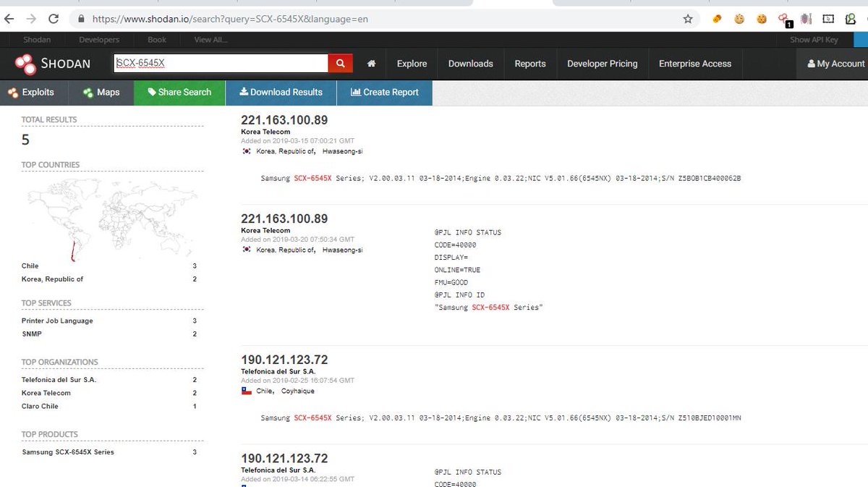
Task: Click Hwaseong-si in first result
Action: click(x=343, y=151)
